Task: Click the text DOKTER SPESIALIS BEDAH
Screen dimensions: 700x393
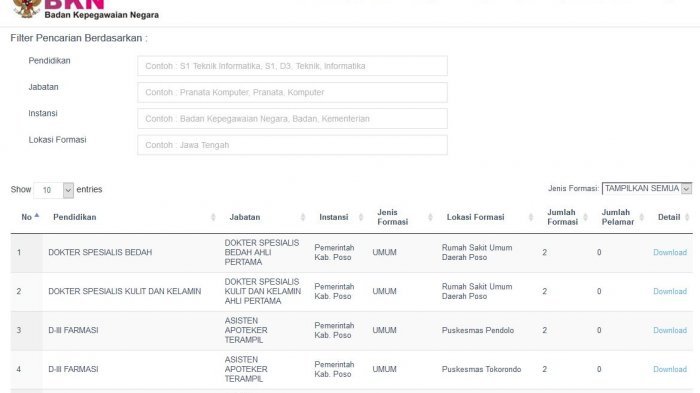Action: pos(100,252)
